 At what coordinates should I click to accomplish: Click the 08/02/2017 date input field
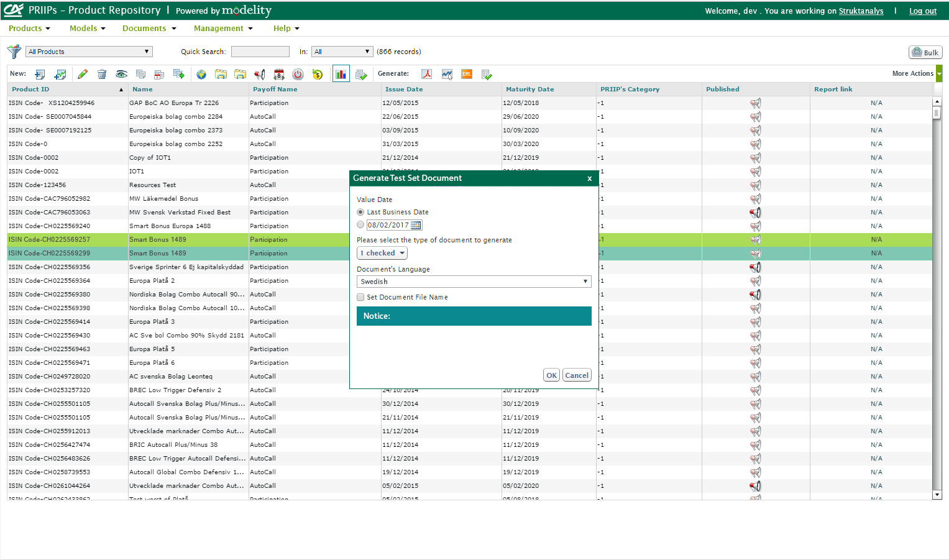[x=388, y=225]
